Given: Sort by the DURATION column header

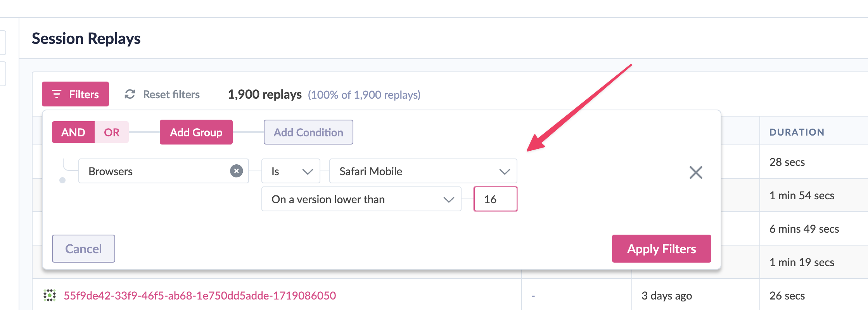Looking at the screenshot, I should click(797, 132).
